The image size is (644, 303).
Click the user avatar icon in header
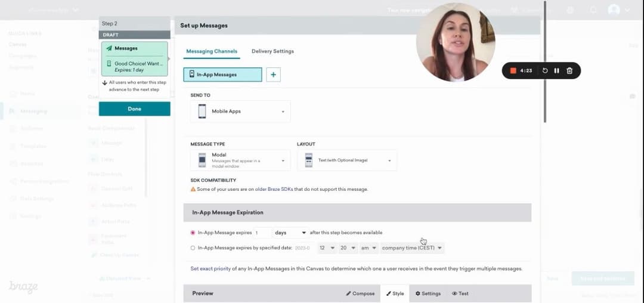click(x=614, y=10)
